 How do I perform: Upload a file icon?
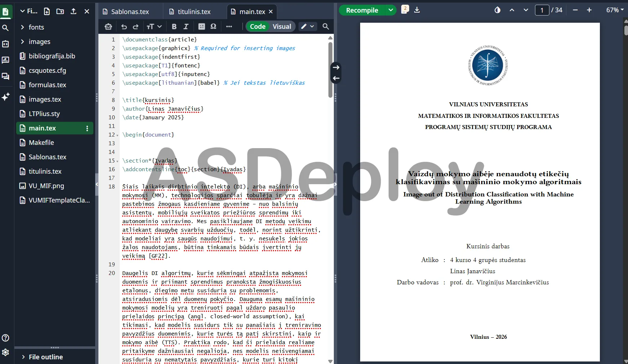pyautogui.click(x=74, y=11)
